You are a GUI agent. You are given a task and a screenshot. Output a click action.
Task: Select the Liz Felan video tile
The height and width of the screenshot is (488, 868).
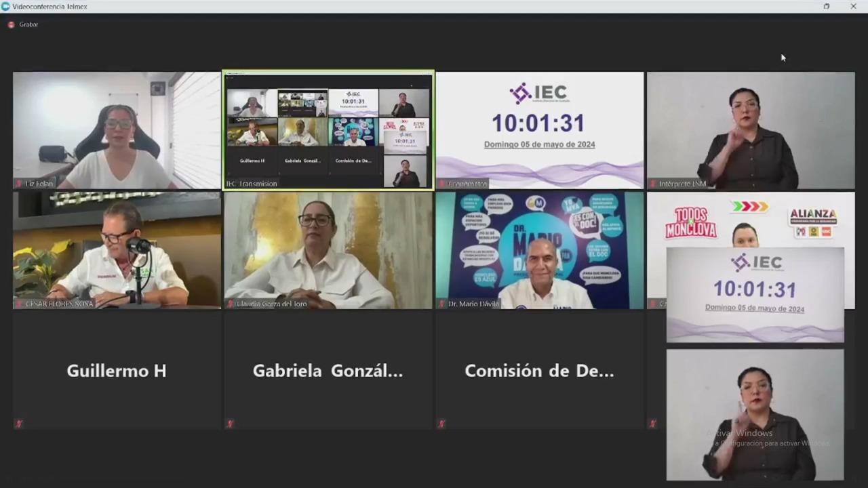pos(117,129)
